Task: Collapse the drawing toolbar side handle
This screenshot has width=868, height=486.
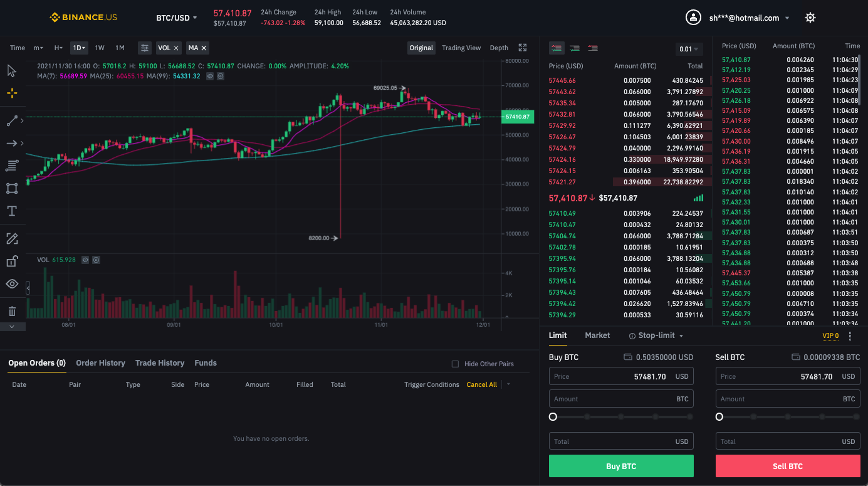Action: (x=28, y=288)
